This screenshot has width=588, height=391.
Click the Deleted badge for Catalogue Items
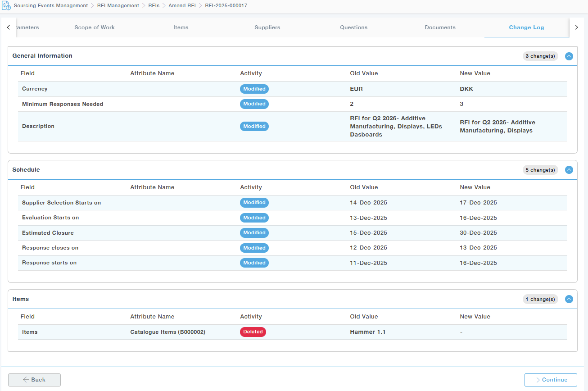(x=253, y=332)
